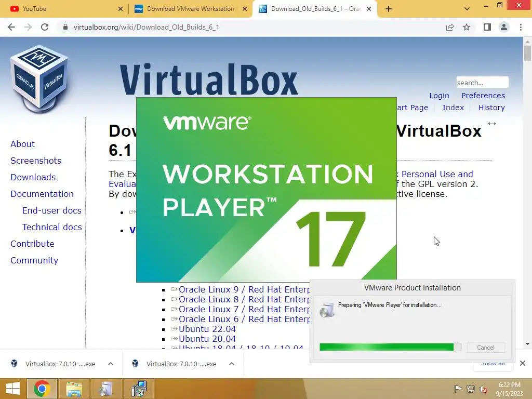Open the browser side panel icon
The width and height of the screenshot is (532, 399).
click(x=487, y=27)
